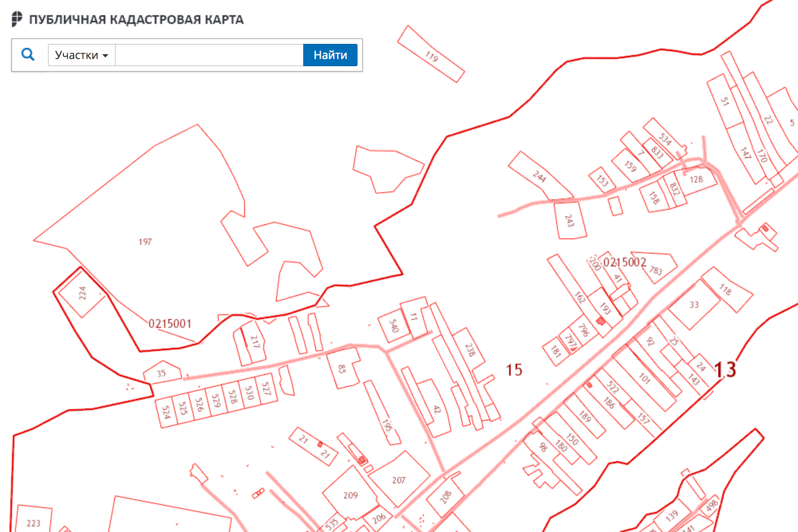The image size is (798, 532).
Task: Select parcel 98 on the map
Action: click(543, 447)
